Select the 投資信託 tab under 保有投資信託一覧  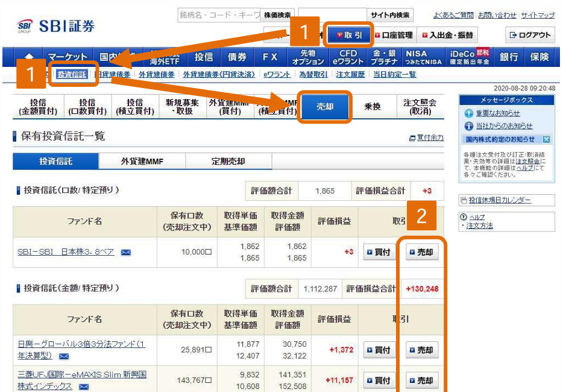coord(55,162)
